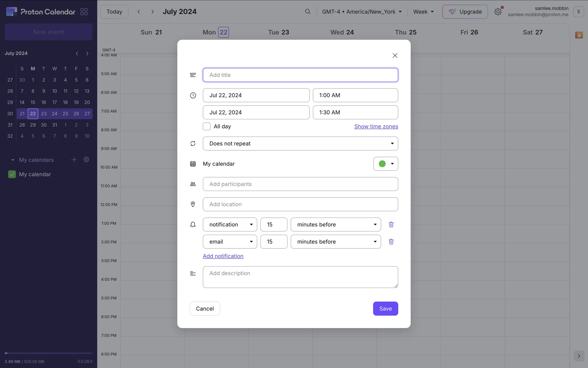This screenshot has width=588, height=368.
Task: Open the email reminder type dropdown
Action: coord(230,242)
